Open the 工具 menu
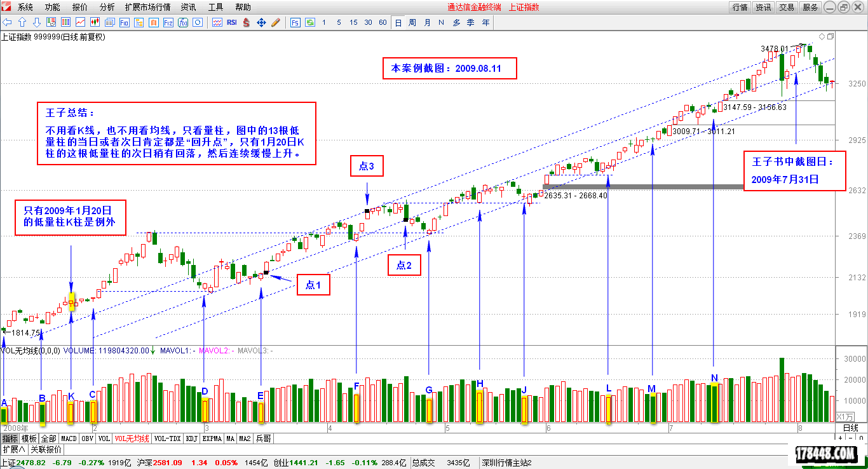 215,7
